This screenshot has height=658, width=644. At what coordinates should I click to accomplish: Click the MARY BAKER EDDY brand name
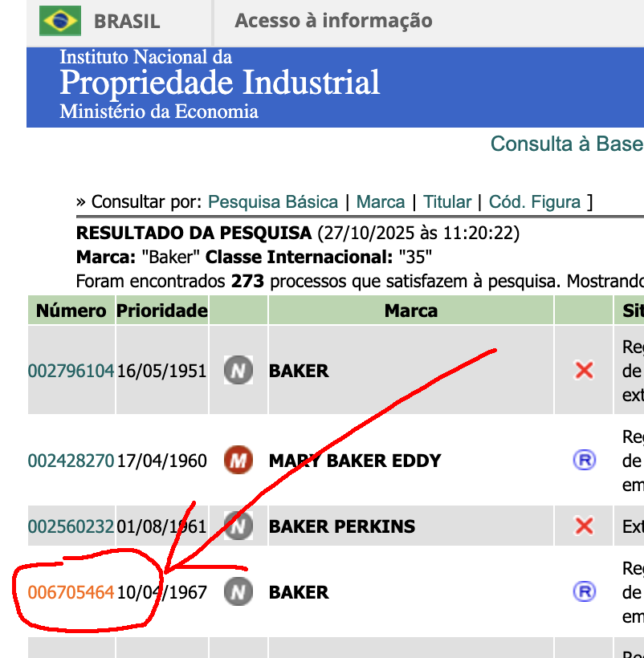point(355,461)
